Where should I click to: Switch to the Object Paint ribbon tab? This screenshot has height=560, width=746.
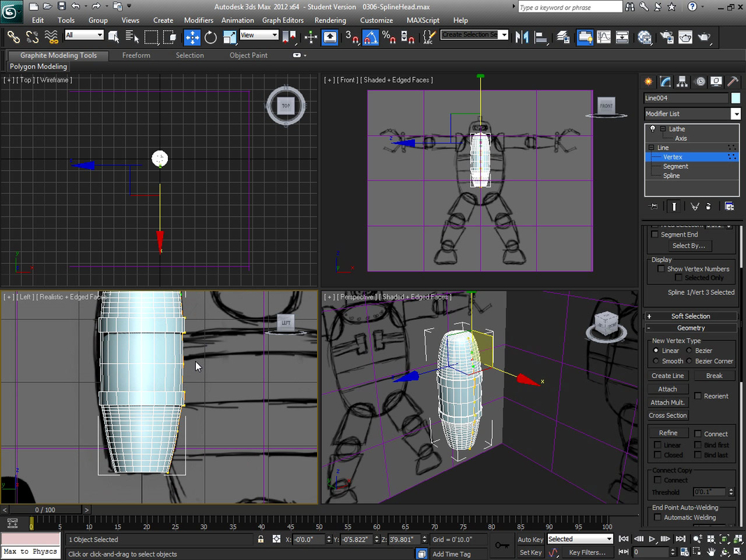click(248, 55)
